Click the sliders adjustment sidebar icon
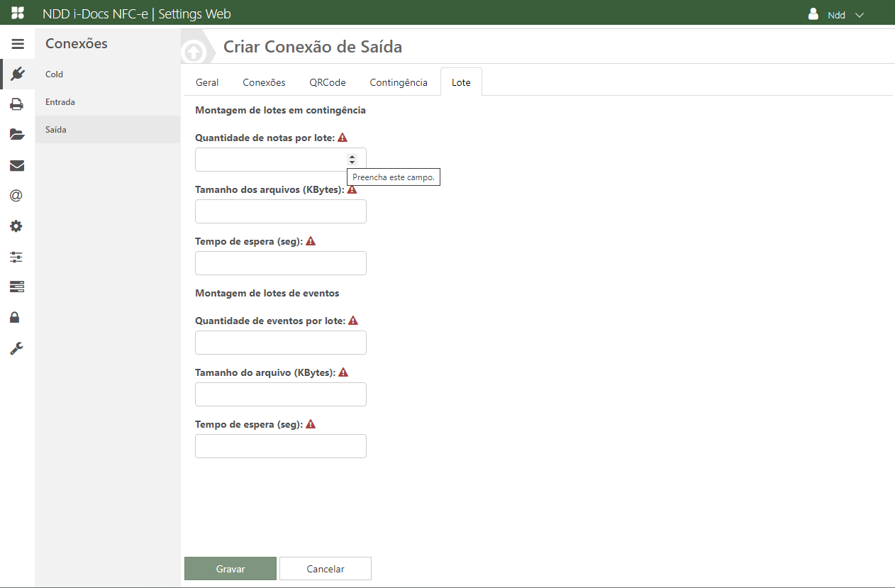This screenshot has width=895, height=588. [16, 257]
